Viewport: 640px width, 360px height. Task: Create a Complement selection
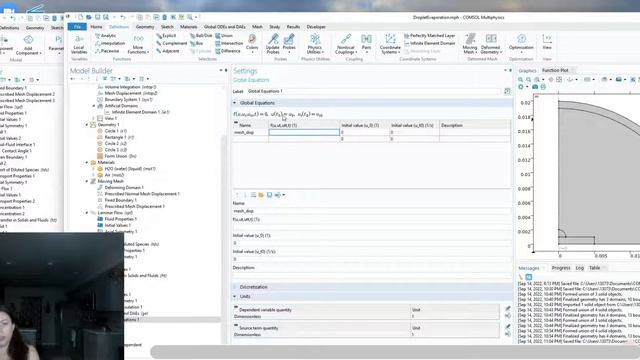tap(171, 43)
